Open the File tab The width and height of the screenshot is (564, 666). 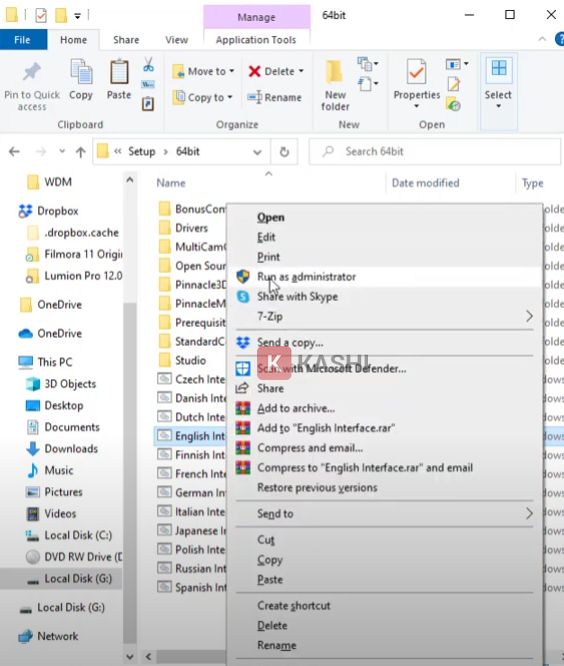[x=23, y=40]
